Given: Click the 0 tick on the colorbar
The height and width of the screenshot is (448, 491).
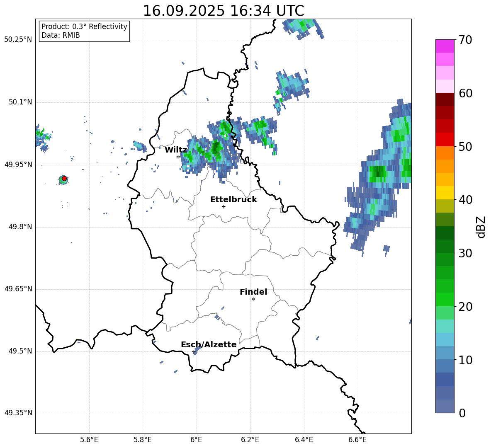Looking at the screenshot, I should [x=462, y=413].
